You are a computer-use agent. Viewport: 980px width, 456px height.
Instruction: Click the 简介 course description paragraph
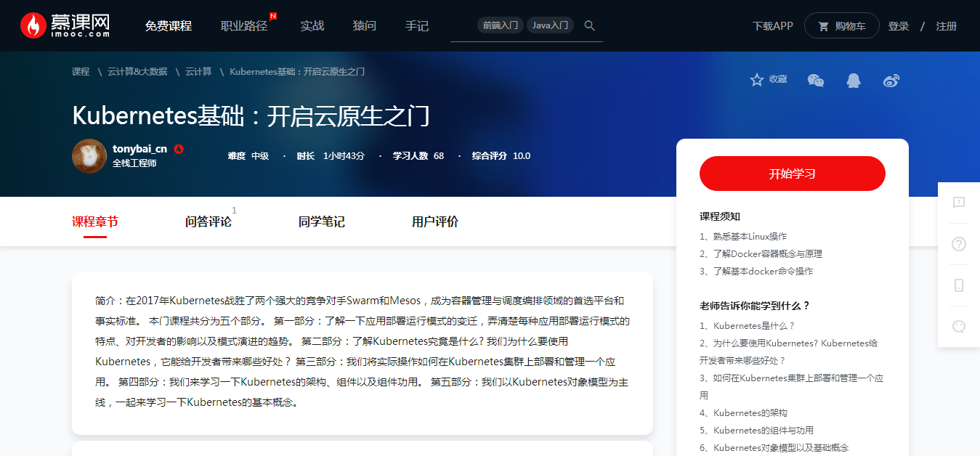[363, 351]
